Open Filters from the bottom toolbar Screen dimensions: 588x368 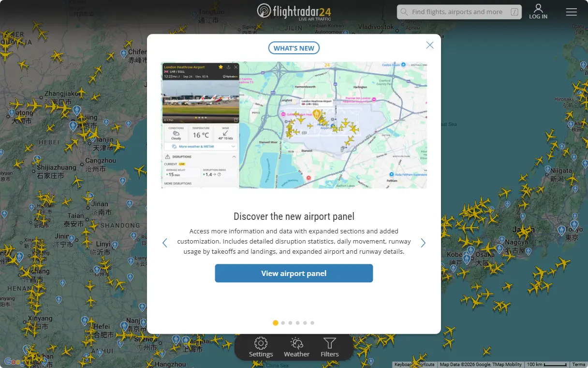point(330,347)
